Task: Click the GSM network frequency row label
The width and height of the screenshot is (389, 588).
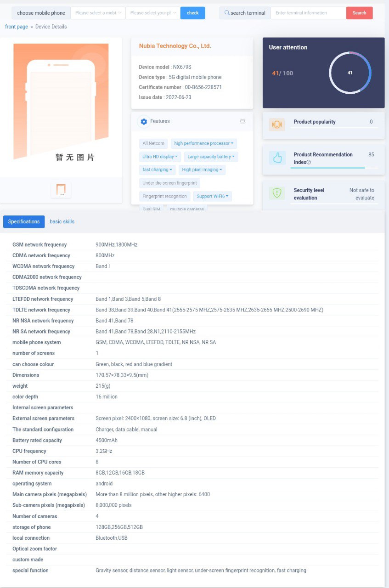Action: click(39, 245)
